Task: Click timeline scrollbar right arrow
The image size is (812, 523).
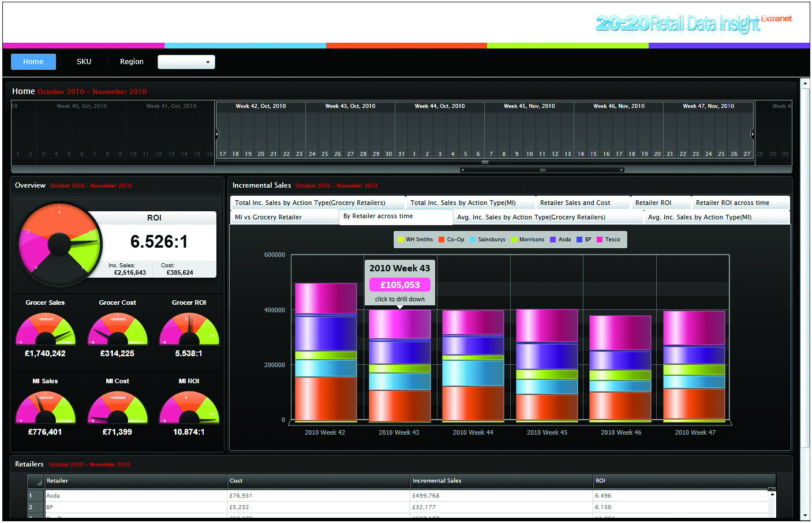Action: (622, 170)
